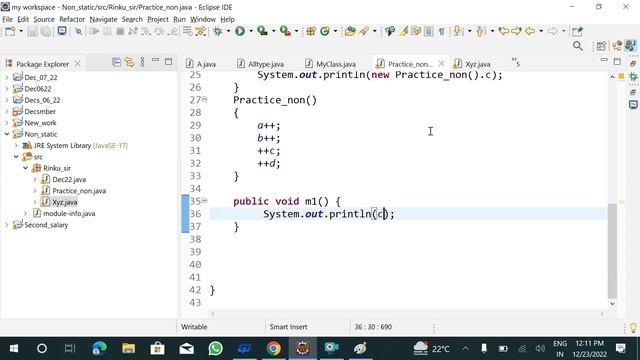Toggle Show Whitespace Characters pilcrow icon
The height and width of the screenshot is (360, 640).
point(442,31)
